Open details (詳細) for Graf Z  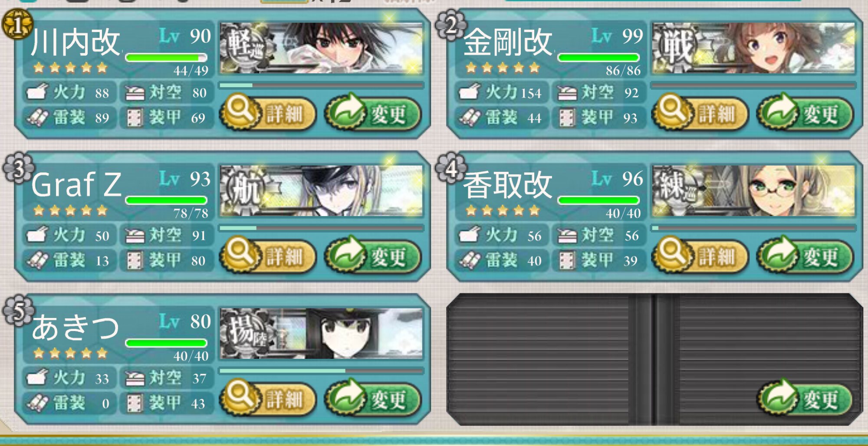point(268,256)
